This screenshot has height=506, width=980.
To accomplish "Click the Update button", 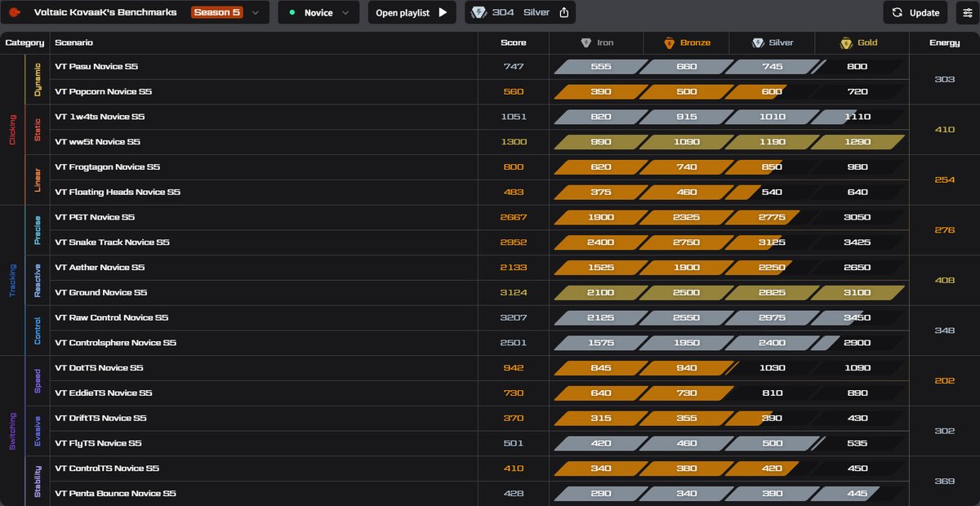I will [x=915, y=12].
